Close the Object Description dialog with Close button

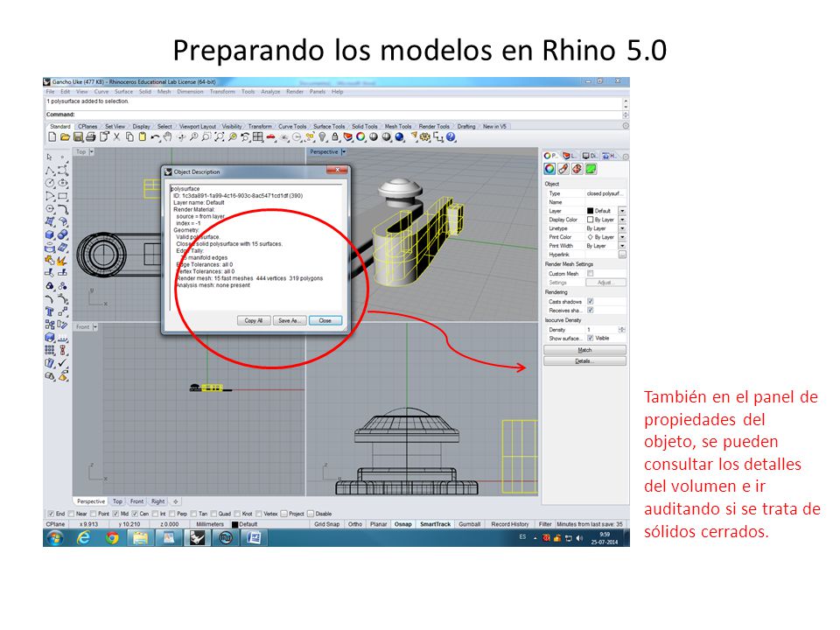pos(325,320)
